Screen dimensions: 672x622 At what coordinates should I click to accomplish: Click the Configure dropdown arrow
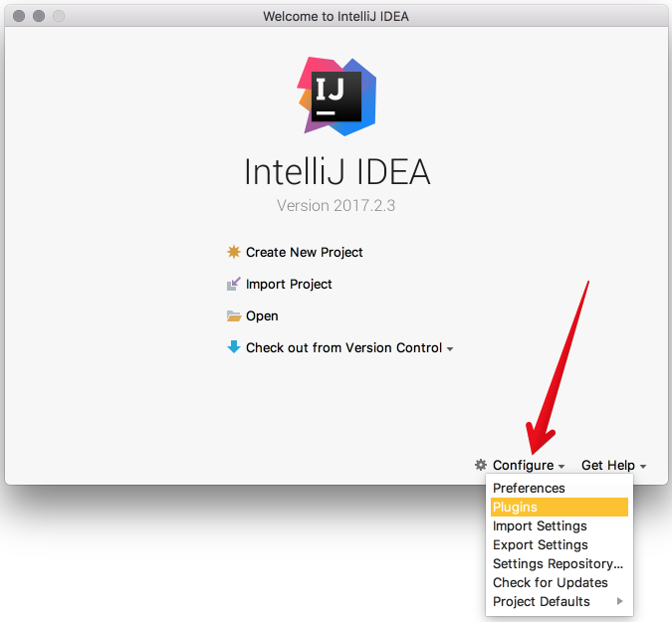(561, 467)
